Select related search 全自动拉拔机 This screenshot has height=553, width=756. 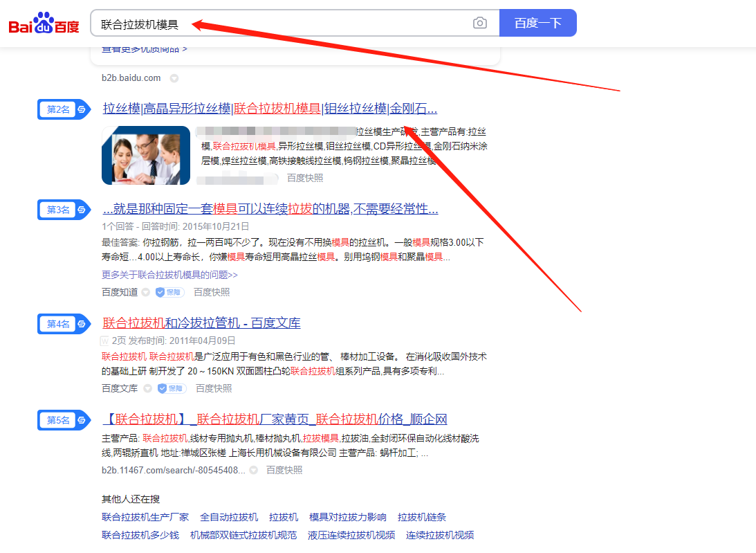[x=229, y=517]
